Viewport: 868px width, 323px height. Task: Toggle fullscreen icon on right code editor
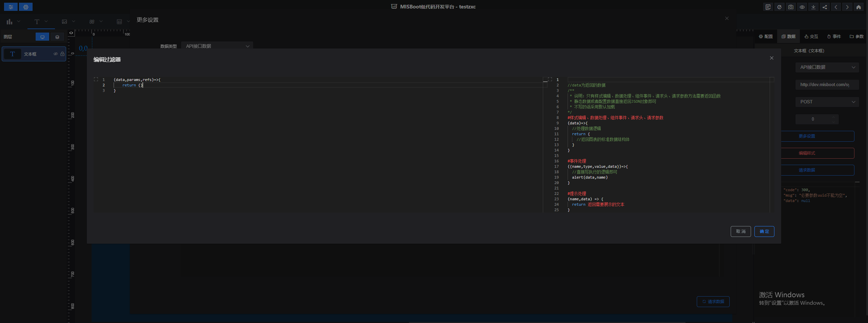550,79
